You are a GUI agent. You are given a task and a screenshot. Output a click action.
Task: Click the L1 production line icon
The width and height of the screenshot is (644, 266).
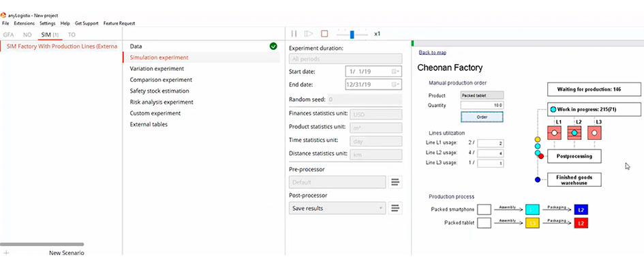click(x=554, y=133)
